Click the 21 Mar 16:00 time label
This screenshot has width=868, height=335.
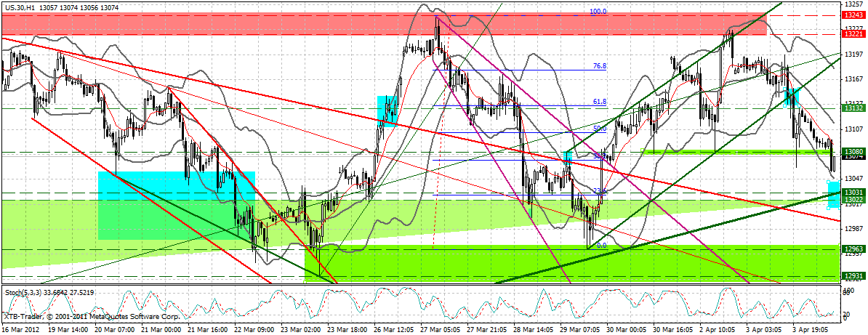[x=209, y=329]
